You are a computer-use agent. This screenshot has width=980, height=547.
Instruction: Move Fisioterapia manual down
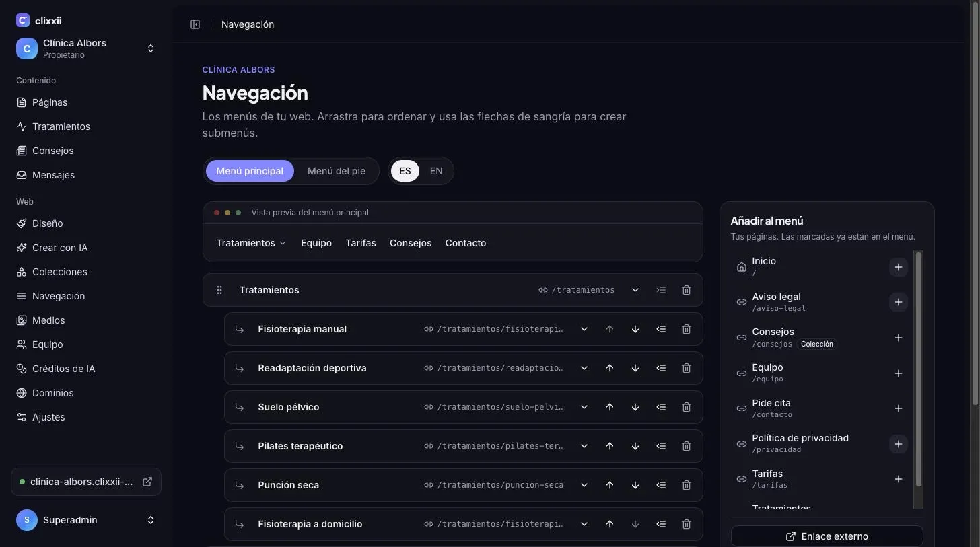pos(635,329)
